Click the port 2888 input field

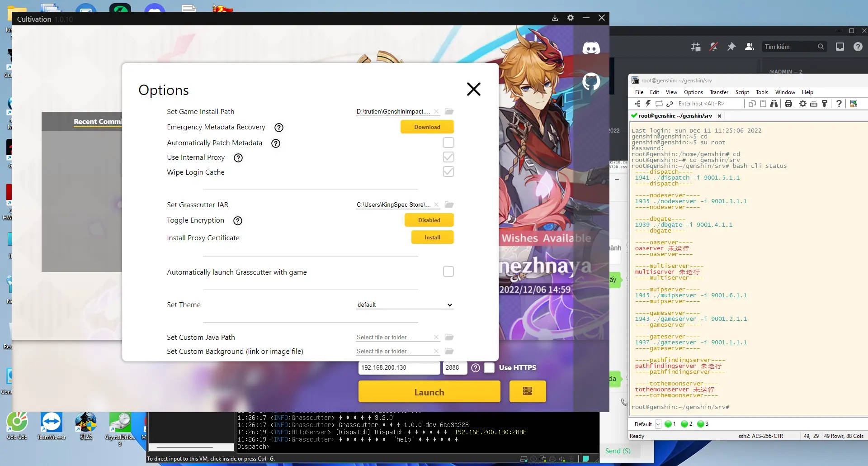point(455,368)
